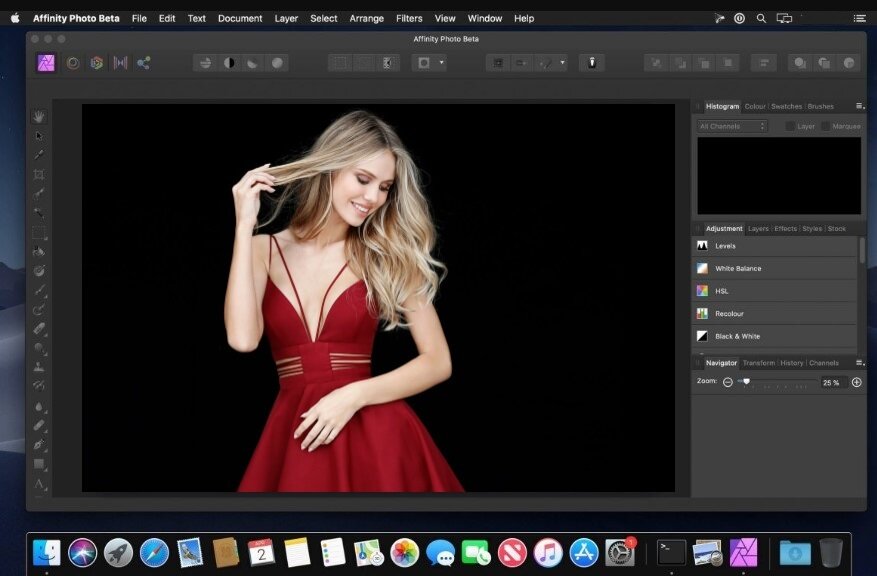Select the Move tool arrow
Screen dimensions: 877x576
point(39,136)
